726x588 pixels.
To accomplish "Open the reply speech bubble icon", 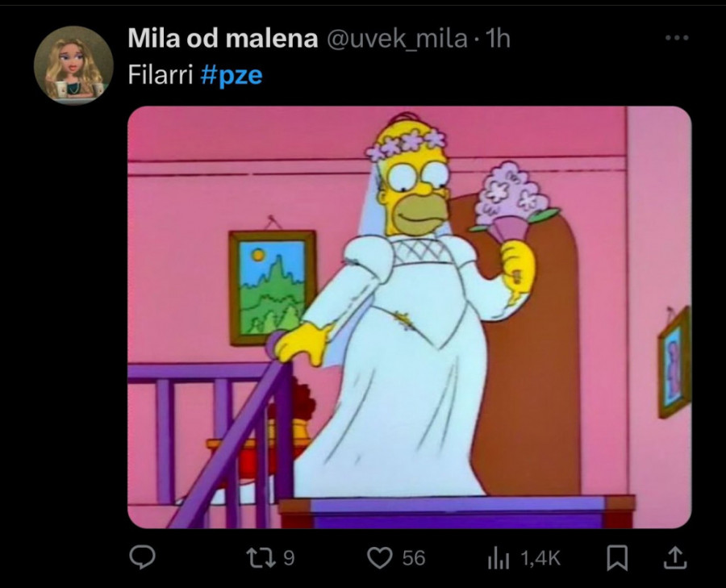I will pos(142,557).
